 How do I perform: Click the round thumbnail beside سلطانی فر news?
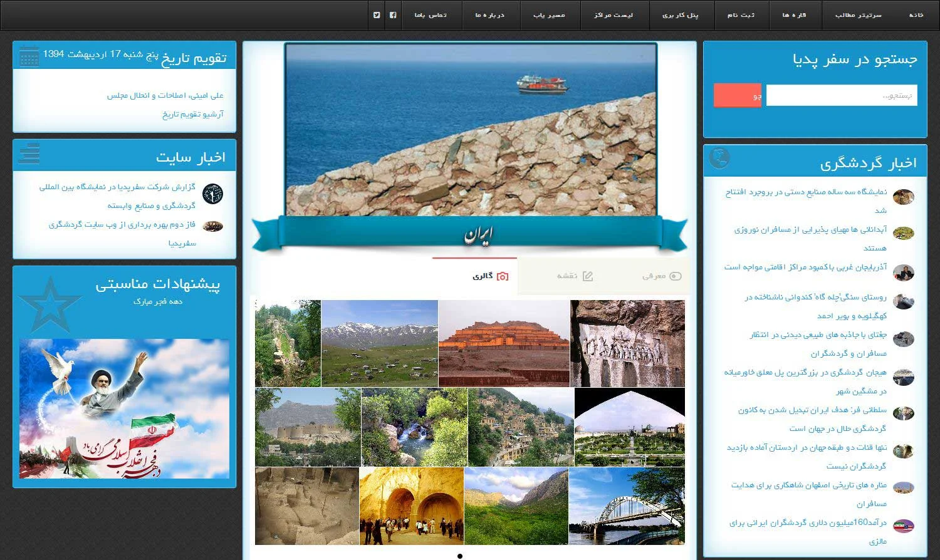point(903,413)
